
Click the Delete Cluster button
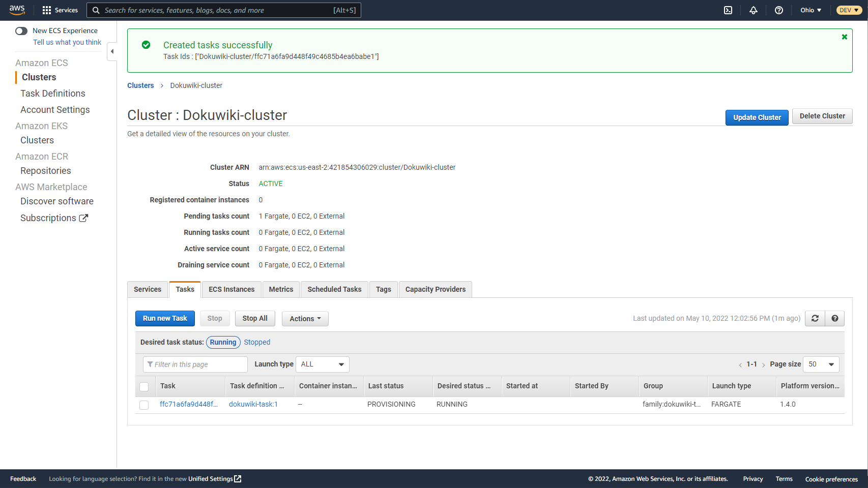pos(822,116)
